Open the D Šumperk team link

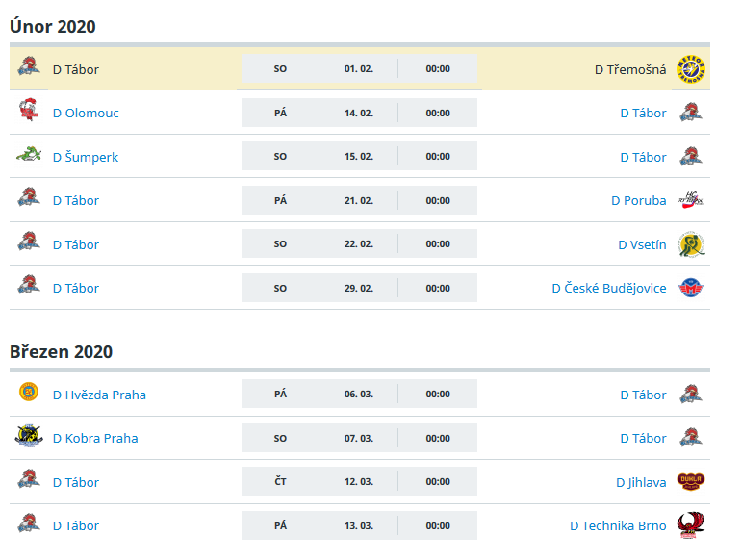[x=86, y=157]
